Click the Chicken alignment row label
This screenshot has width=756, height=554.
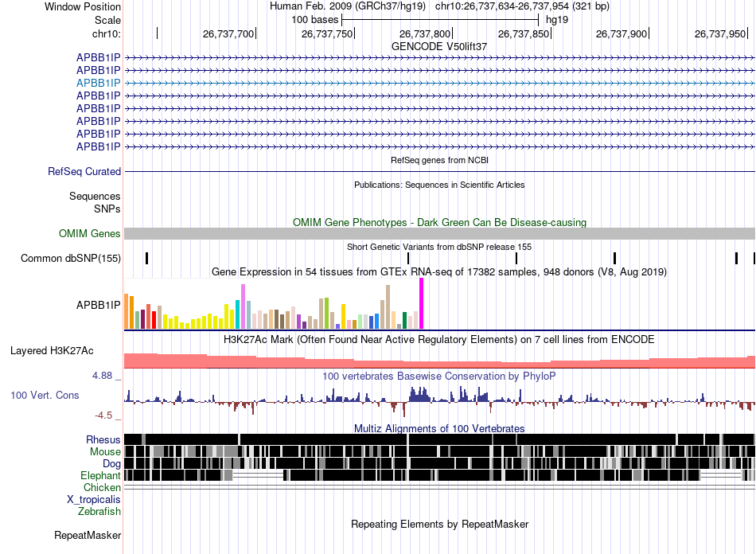coord(102,487)
